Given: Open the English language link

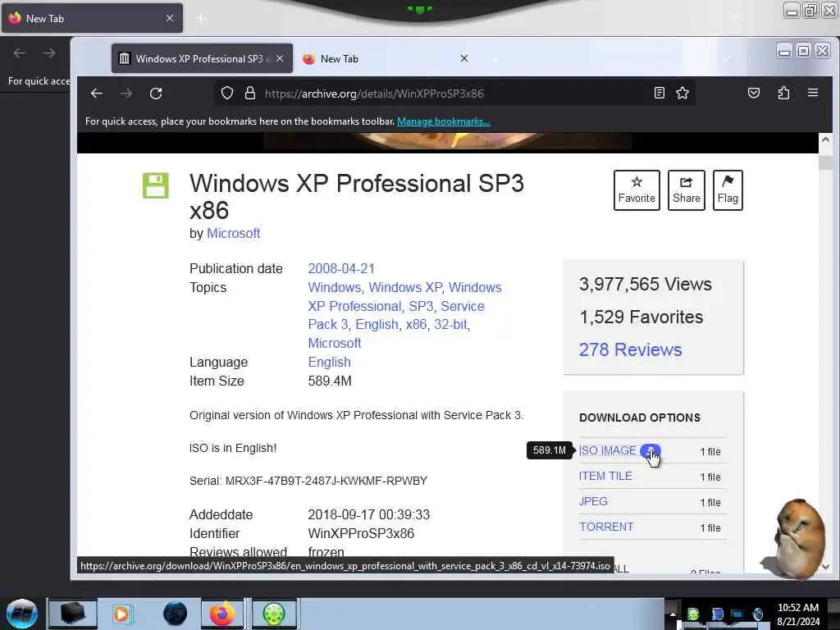Looking at the screenshot, I should coord(329,362).
